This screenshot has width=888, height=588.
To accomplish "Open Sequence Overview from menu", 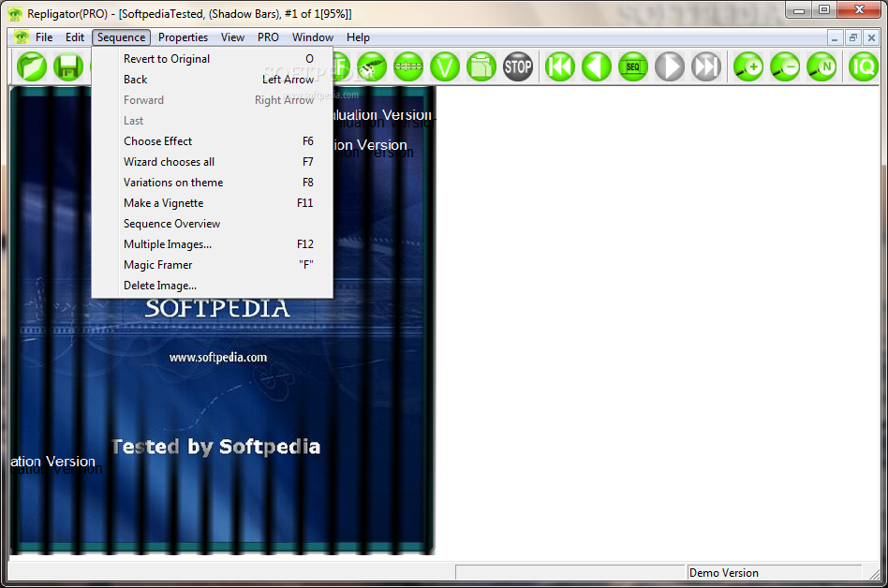I will coord(213,224).
